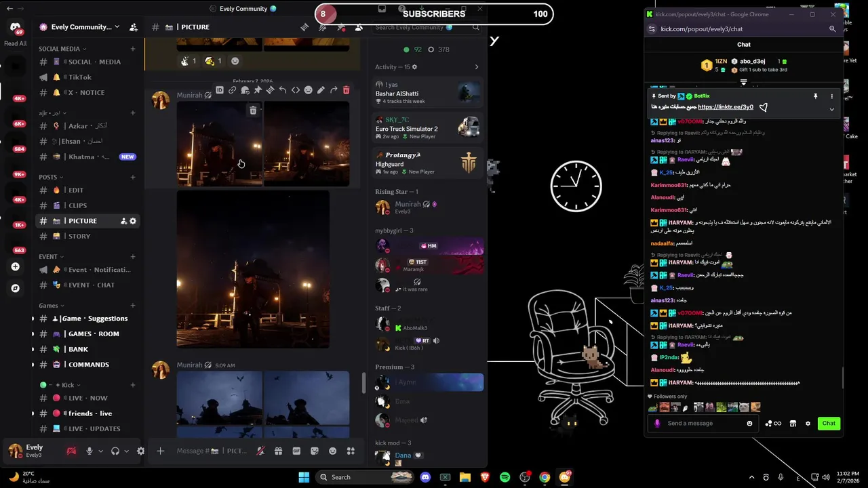The height and width of the screenshot is (488, 868).
Task: Collapse the SOCIAL MEDIA category
Action: [63, 49]
